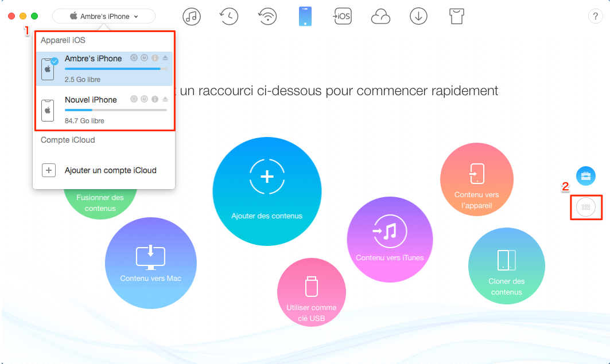Click the 'Compte iCloud' section heading
The width and height of the screenshot is (610, 364).
pyautogui.click(x=68, y=140)
